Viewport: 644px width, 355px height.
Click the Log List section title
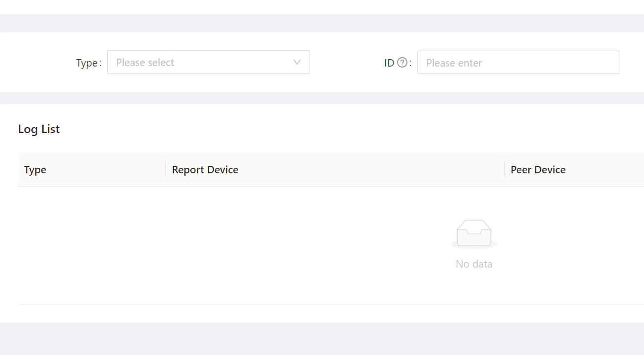click(x=39, y=129)
